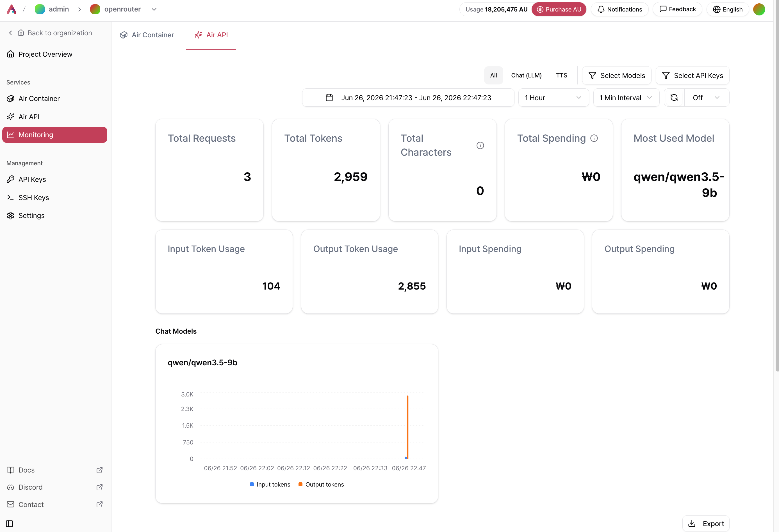Select the TTS filter option

(x=561, y=75)
